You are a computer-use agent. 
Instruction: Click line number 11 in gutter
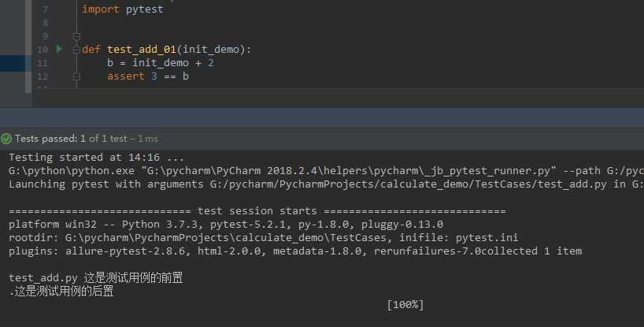tap(43, 63)
